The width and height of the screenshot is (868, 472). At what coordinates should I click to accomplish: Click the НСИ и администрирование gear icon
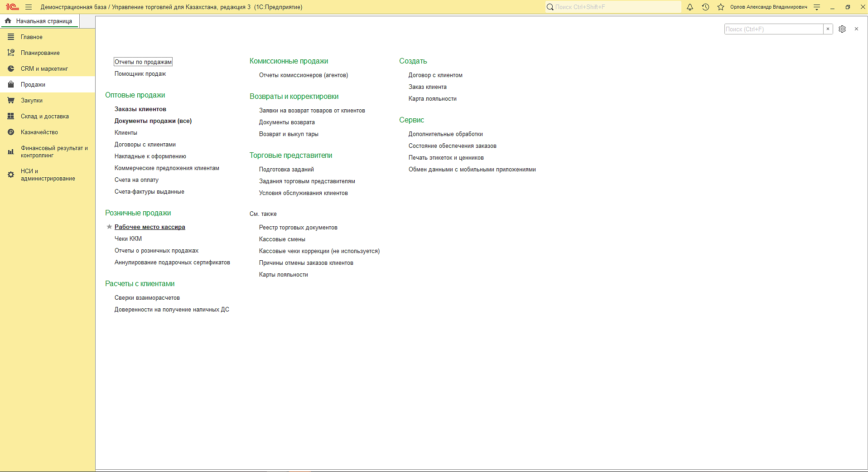pyautogui.click(x=11, y=175)
